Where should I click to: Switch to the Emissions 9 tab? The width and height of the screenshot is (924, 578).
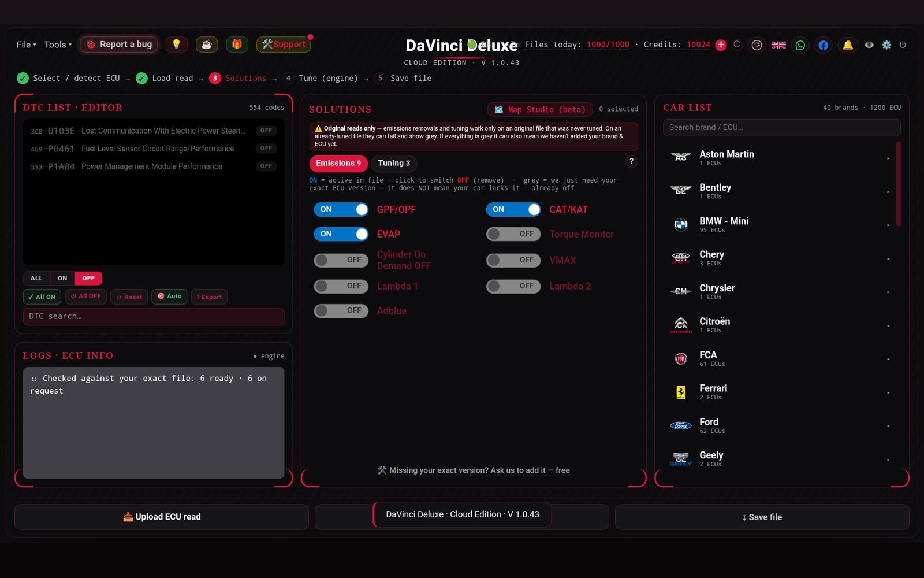[338, 163]
